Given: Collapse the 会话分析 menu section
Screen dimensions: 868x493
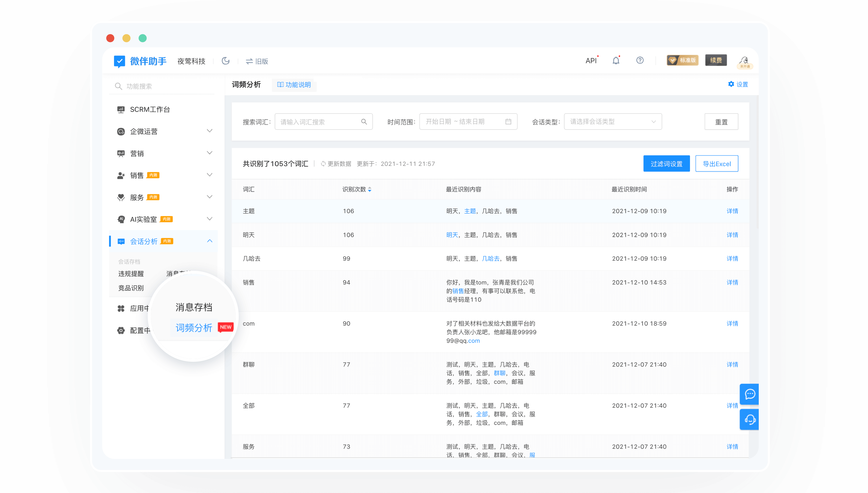Looking at the screenshot, I should [209, 241].
